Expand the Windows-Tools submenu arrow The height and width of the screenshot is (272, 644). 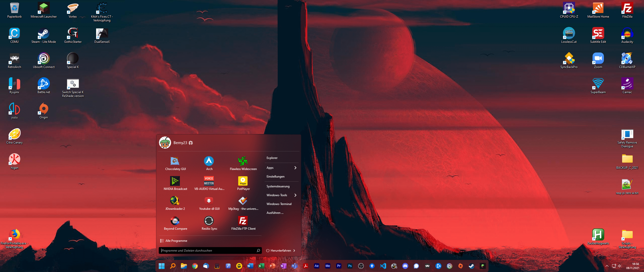click(295, 195)
